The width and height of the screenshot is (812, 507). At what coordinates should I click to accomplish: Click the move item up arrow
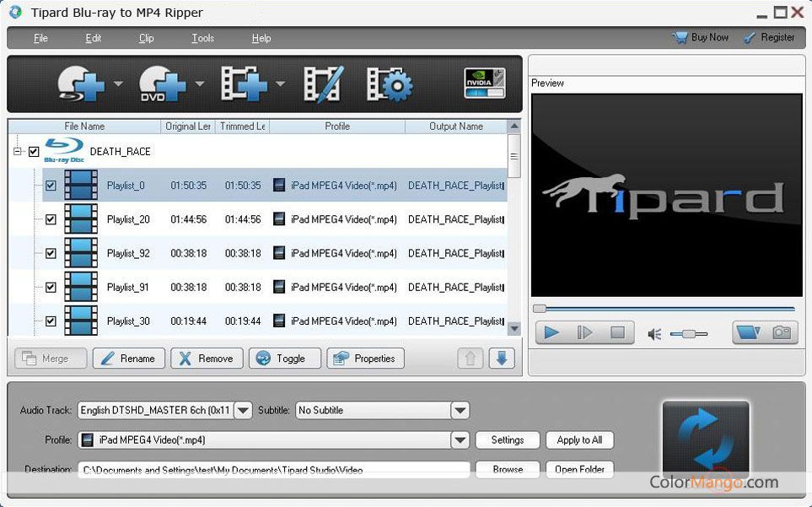click(471, 359)
